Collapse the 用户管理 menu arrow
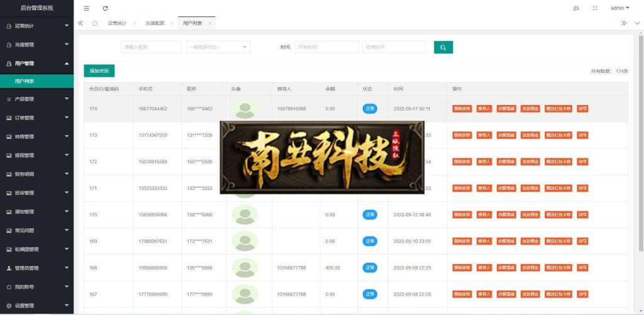 (x=67, y=64)
